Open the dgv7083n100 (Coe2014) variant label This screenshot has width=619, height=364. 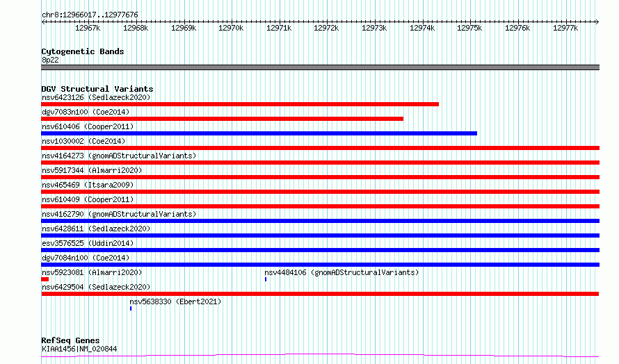coord(86,112)
